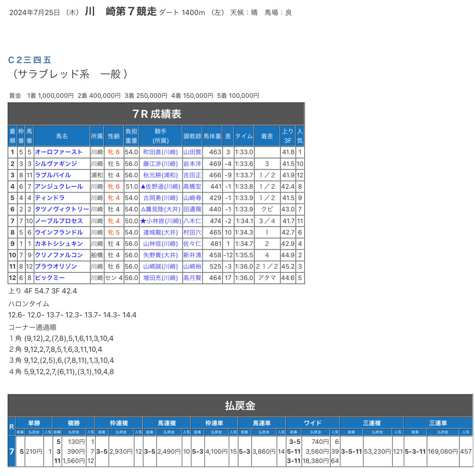475x476 pixels.
Task: Open jockey page 山崎誠(川崎)
Action: coord(160,267)
